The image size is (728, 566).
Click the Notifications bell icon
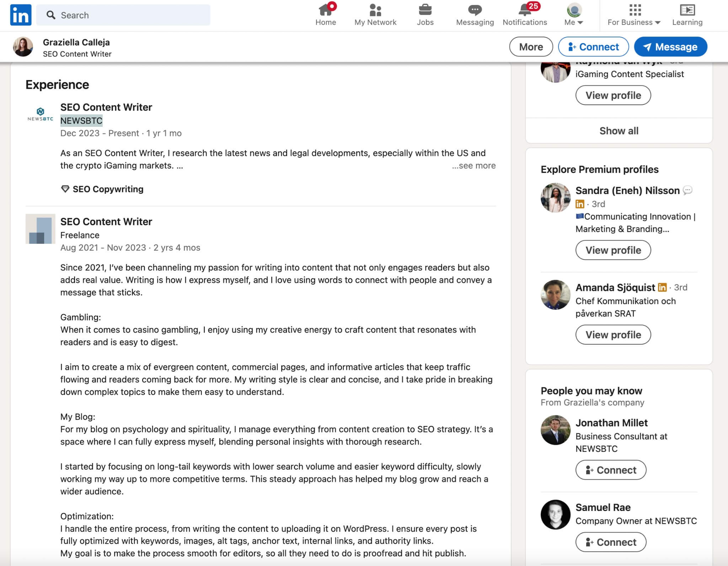pyautogui.click(x=525, y=11)
